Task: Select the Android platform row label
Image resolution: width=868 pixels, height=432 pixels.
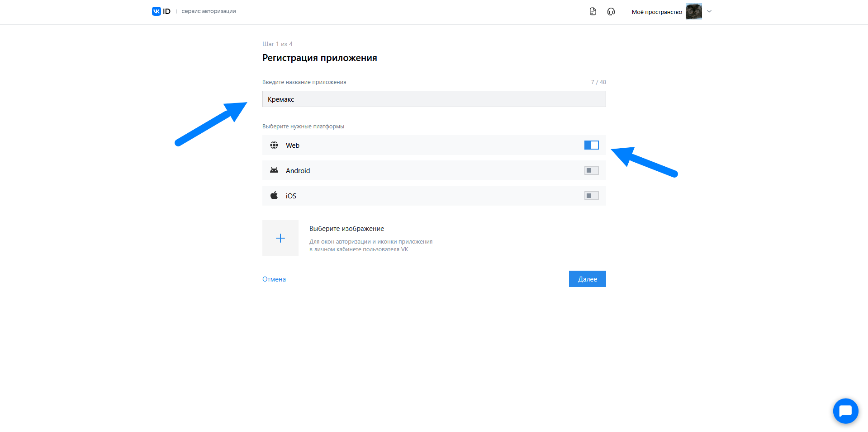Action: pyautogui.click(x=298, y=171)
